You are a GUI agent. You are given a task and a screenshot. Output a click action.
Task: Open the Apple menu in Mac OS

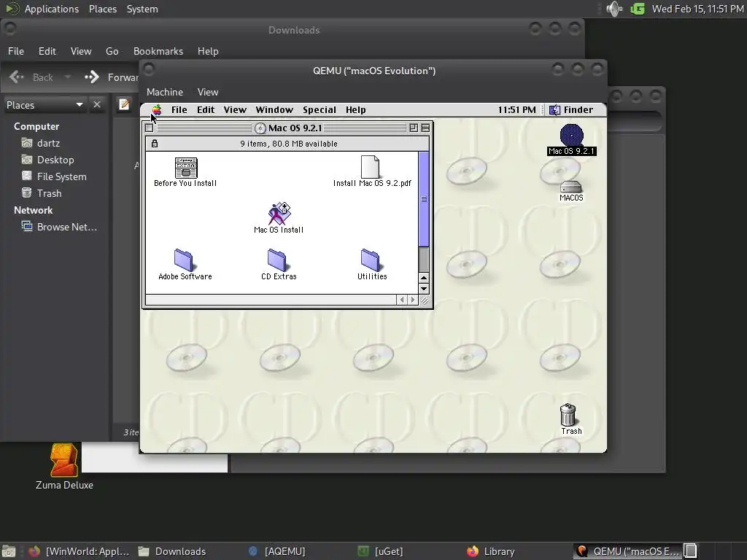(157, 110)
